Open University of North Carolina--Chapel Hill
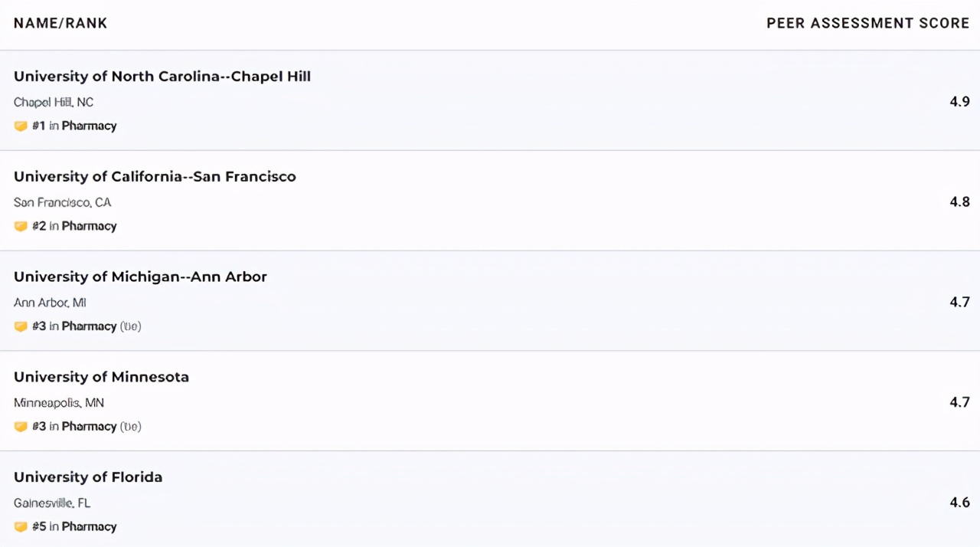Viewport: 980px width, 547px height. pyautogui.click(x=162, y=77)
